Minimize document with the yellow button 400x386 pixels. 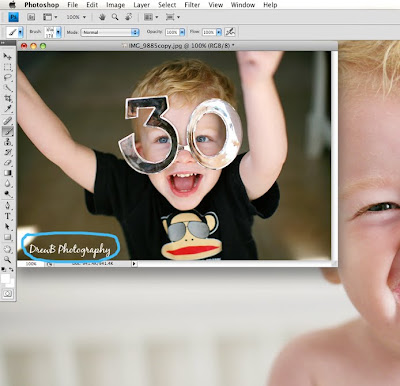[x=33, y=46]
